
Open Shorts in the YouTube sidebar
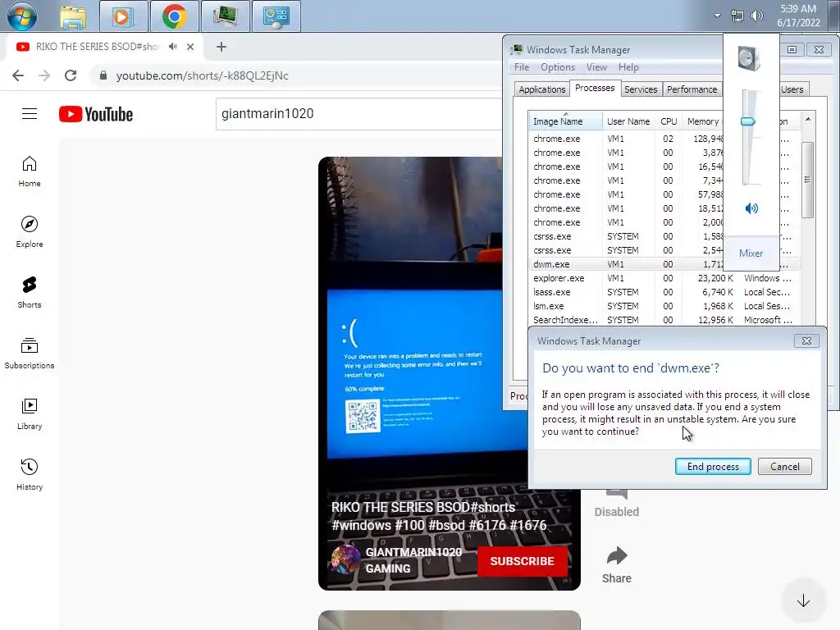[x=30, y=293]
